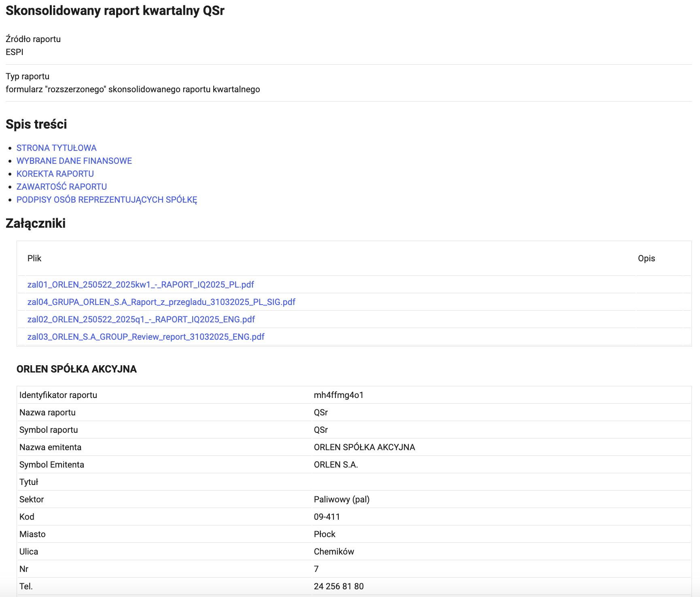Click the Plik column header
Viewport: 700px width, 597px height.
point(34,258)
